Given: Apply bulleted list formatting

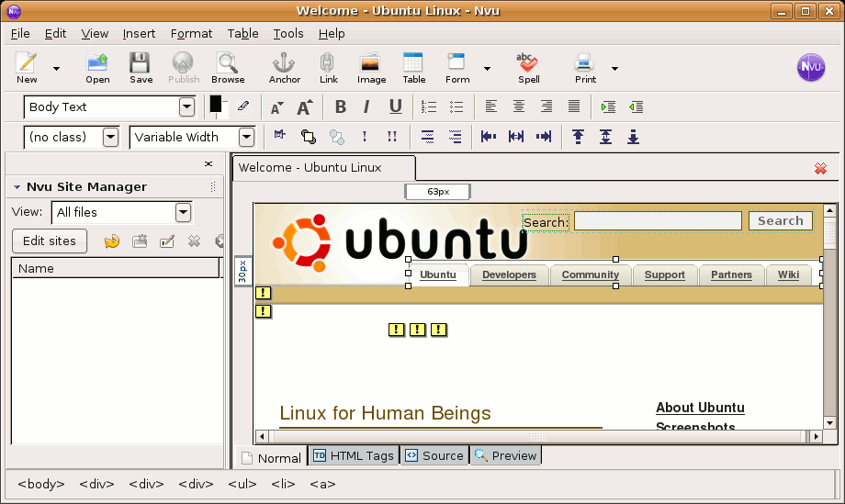Looking at the screenshot, I should pos(456,106).
